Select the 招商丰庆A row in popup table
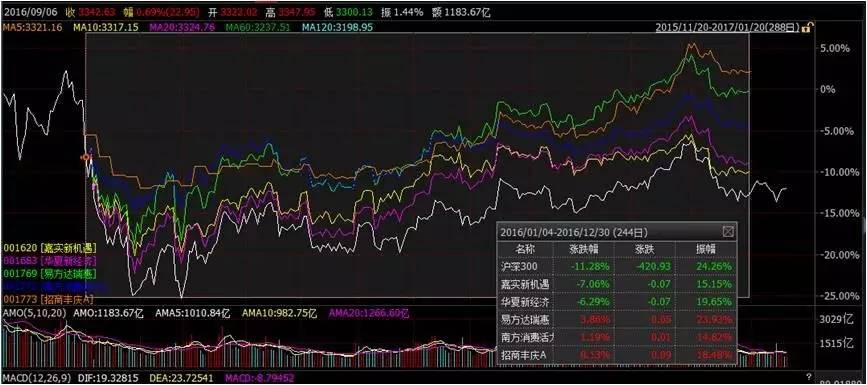867x385 pixels. click(617, 355)
